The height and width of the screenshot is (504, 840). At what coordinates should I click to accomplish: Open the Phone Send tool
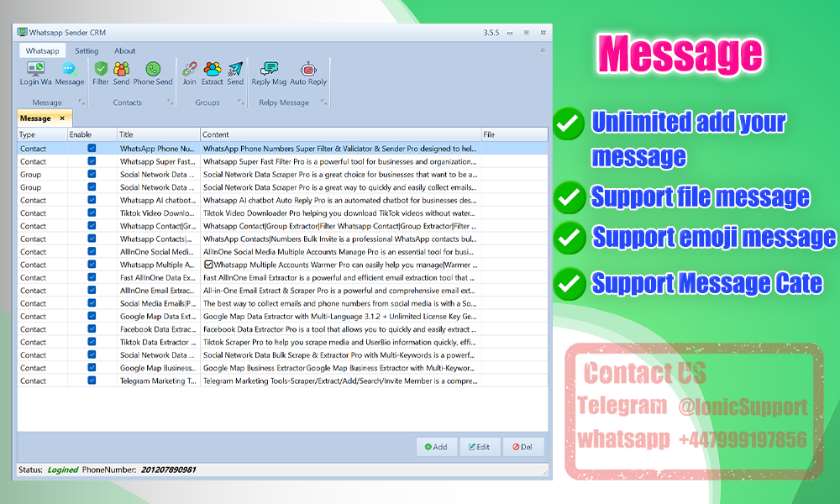[x=153, y=73]
